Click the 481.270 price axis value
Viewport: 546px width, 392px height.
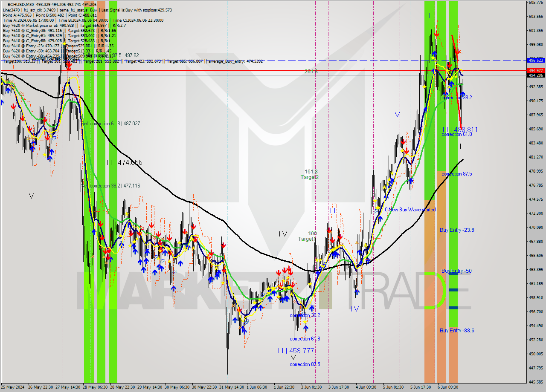pyautogui.click(x=536, y=157)
